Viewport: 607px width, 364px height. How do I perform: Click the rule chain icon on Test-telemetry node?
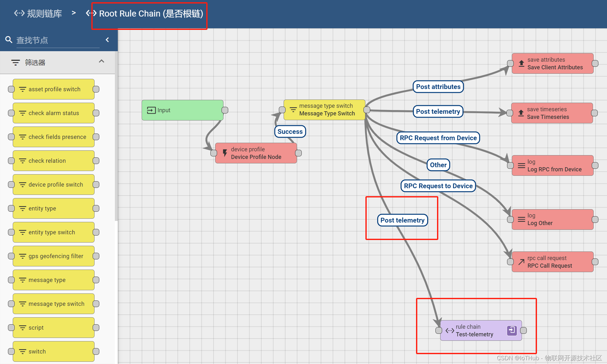(x=450, y=331)
